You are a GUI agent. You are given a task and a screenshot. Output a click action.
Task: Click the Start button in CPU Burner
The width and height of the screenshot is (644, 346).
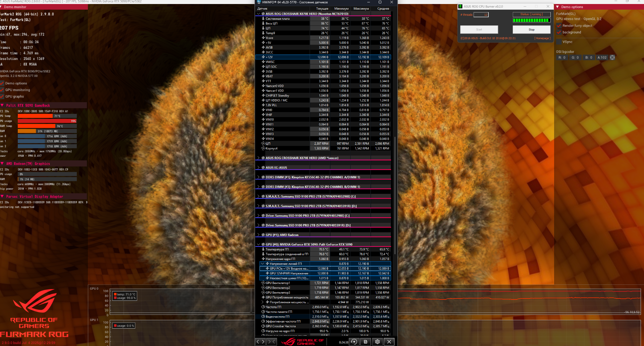pos(479,29)
